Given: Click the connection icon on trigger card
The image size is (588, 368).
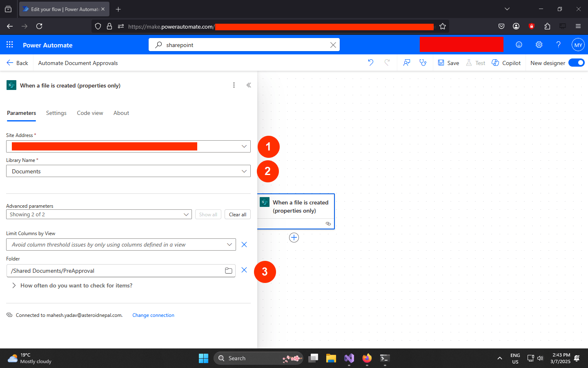Looking at the screenshot, I should [x=328, y=224].
